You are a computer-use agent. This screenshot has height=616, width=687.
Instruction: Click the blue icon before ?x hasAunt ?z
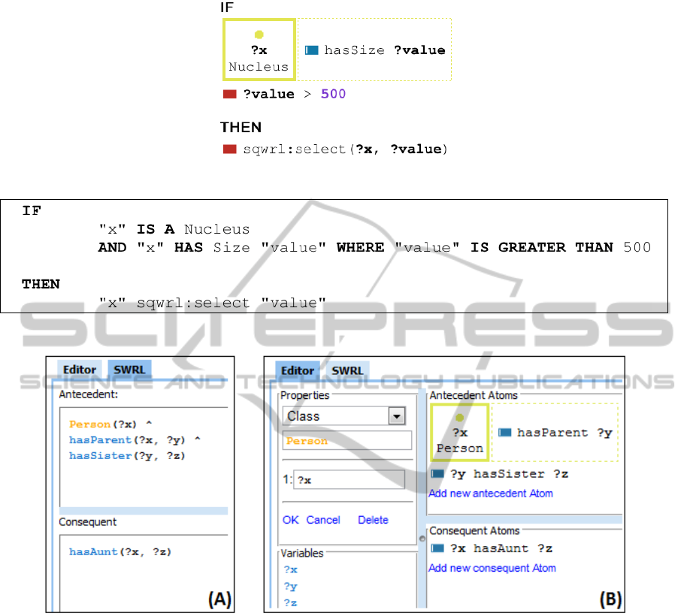437,548
